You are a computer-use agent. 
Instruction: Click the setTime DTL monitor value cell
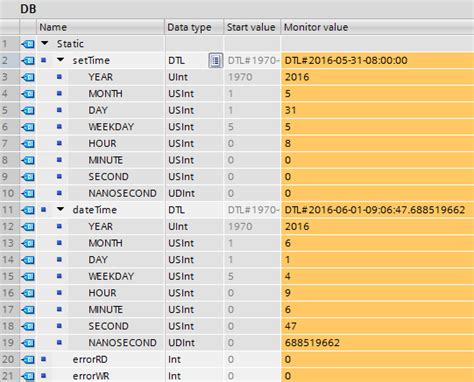pos(377,61)
